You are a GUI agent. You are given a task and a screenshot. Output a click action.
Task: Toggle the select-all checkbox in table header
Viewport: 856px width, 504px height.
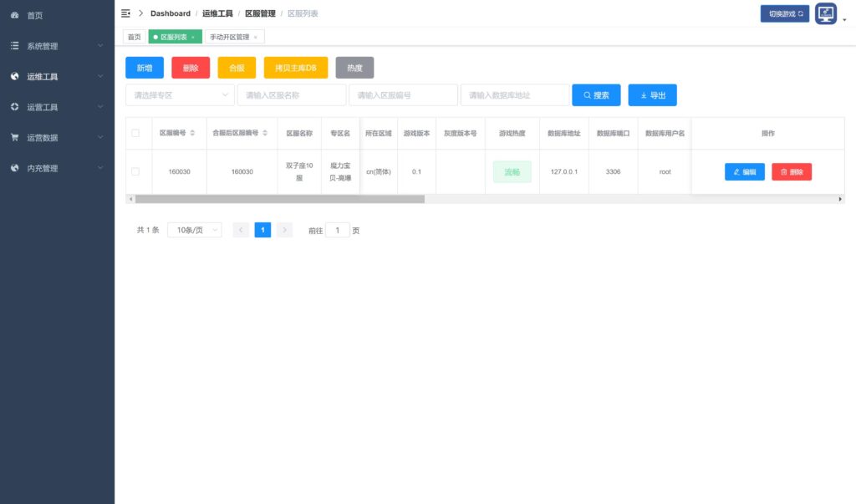tap(135, 133)
